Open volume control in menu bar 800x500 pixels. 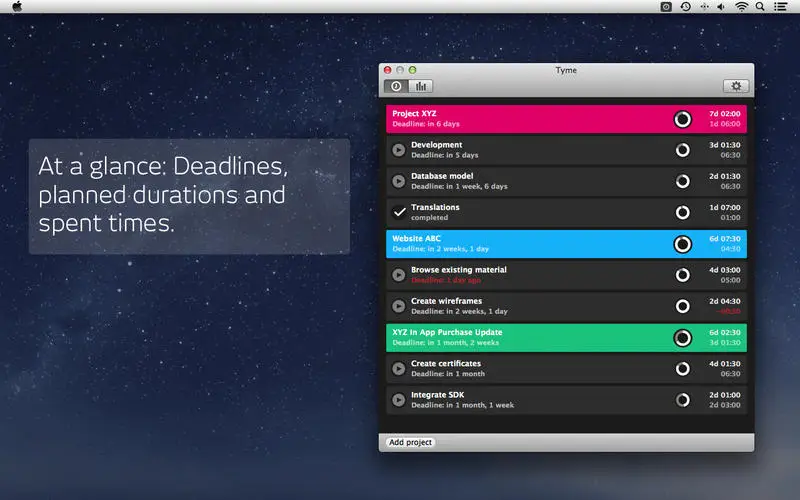point(721,7)
